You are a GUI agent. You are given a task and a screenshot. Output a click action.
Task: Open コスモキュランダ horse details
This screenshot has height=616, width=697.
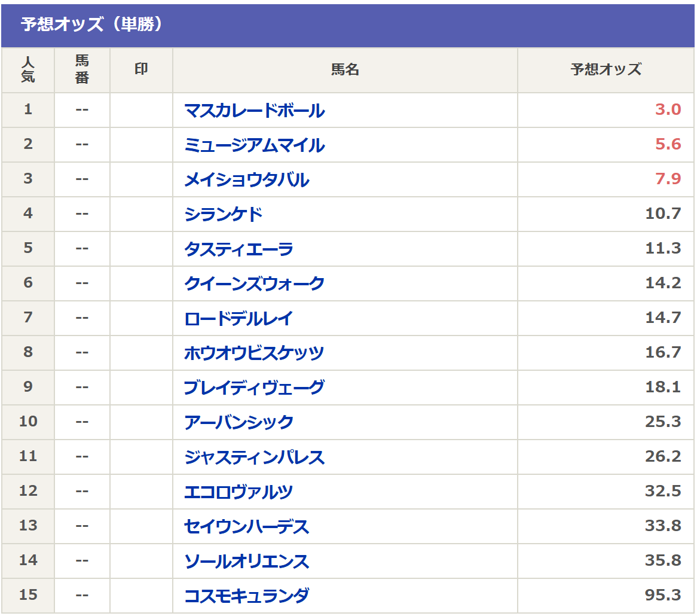coord(246,596)
